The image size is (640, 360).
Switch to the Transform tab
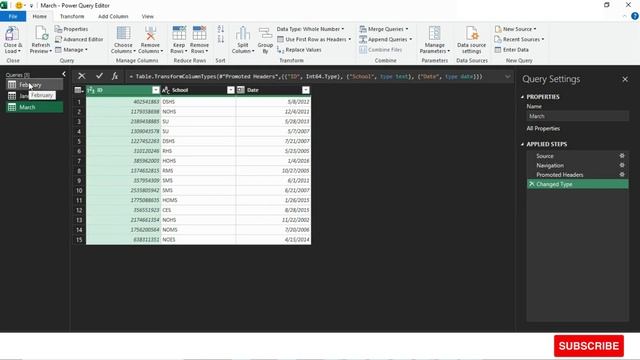click(x=72, y=16)
